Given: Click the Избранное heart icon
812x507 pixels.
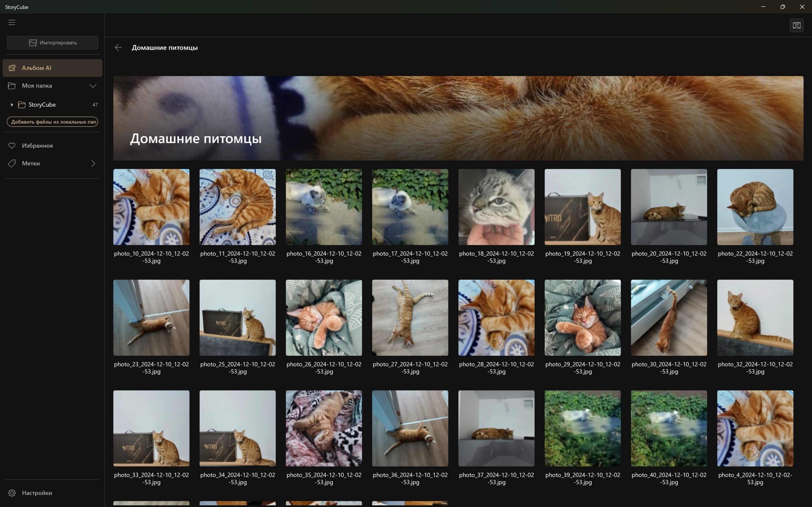Looking at the screenshot, I should pos(12,145).
